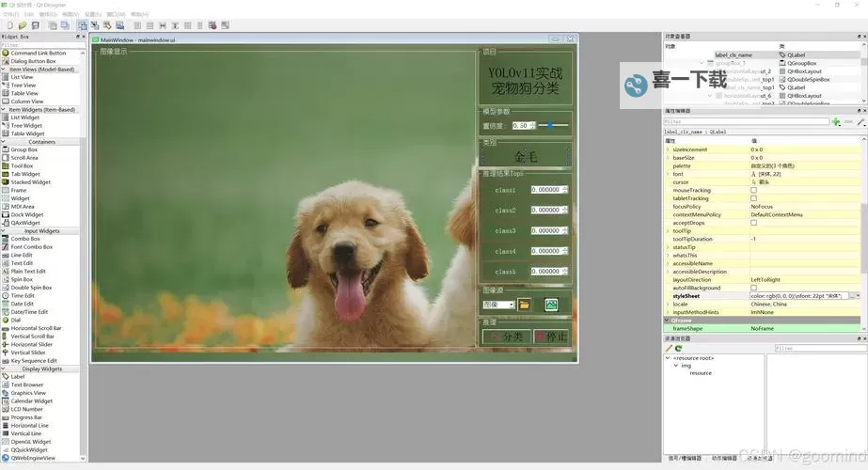The height and width of the screenshot is (470, 868).
Task: Collapse the Input Widgets category
Action: coord(42,230)
